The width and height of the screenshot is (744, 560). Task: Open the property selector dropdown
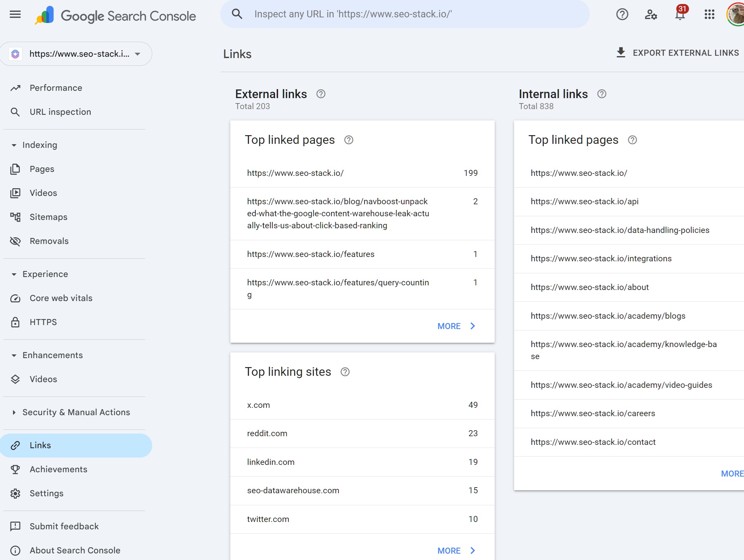[x=137, y=53]
